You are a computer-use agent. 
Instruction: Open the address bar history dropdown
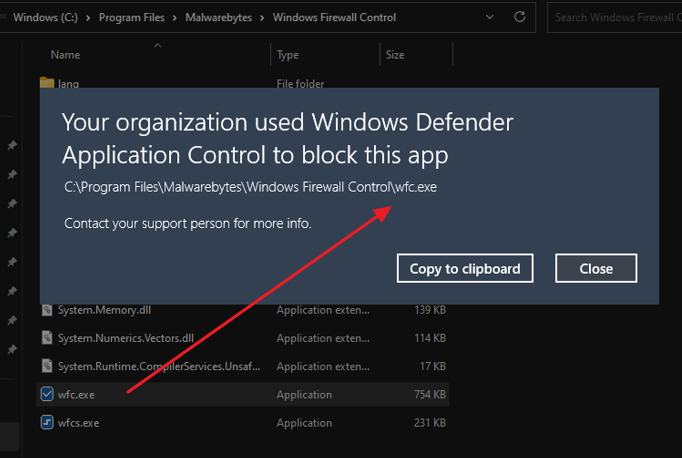point(490,17)
